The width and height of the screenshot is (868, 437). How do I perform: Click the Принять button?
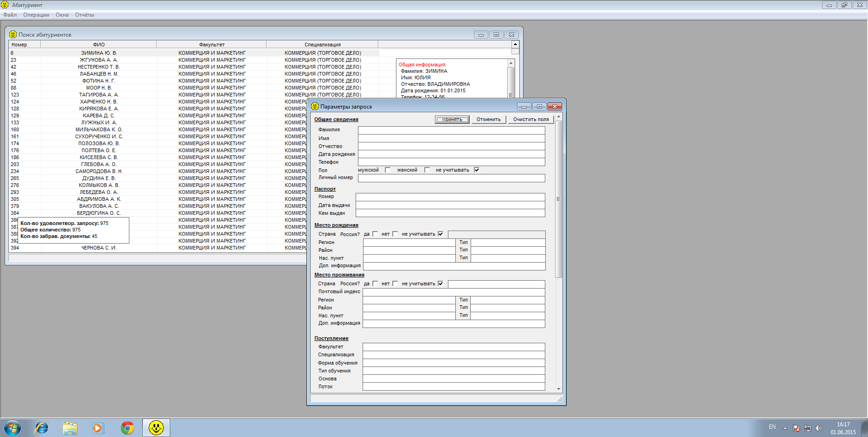[x=452, y=119]
